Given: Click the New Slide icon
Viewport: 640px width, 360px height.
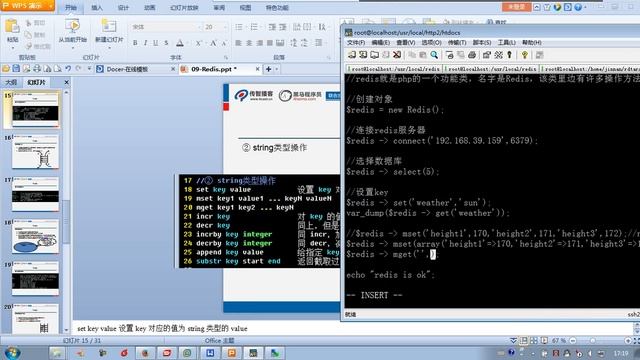Looking at the screenshot, I should [109, 26].
